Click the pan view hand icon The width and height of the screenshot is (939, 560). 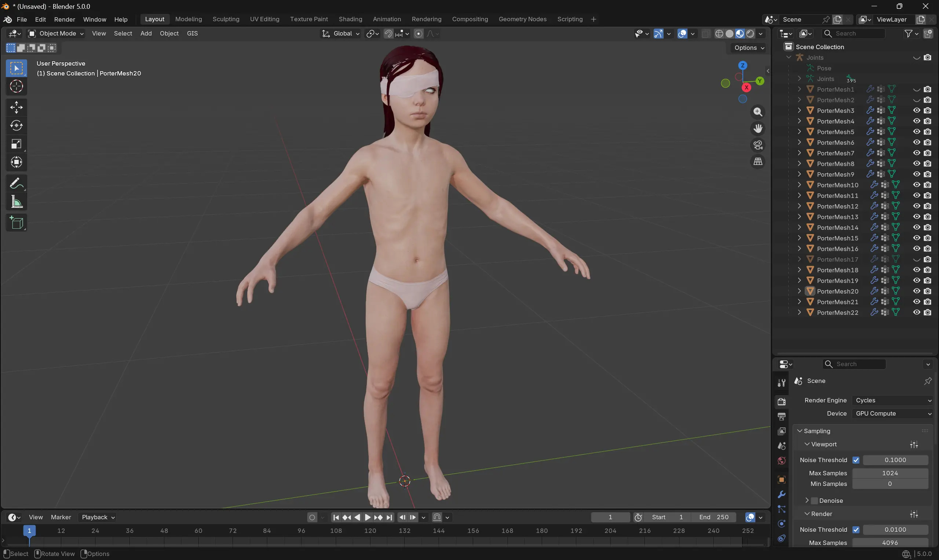(758, 128)
